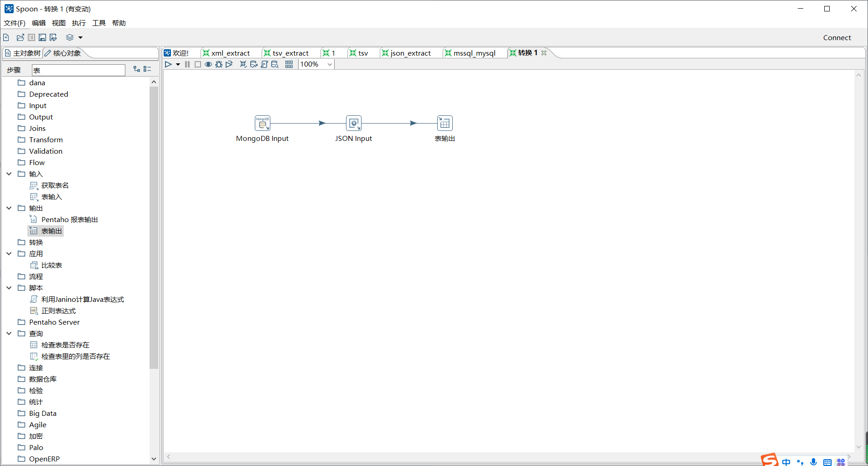The width and height of the screenshot is (868, 466).
Task: Save the current transformation
Action: (x=42, y=37)
